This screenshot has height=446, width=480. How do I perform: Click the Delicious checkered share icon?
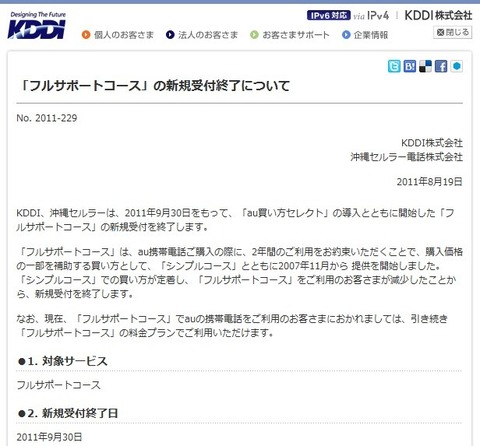[x=425, y=66]
